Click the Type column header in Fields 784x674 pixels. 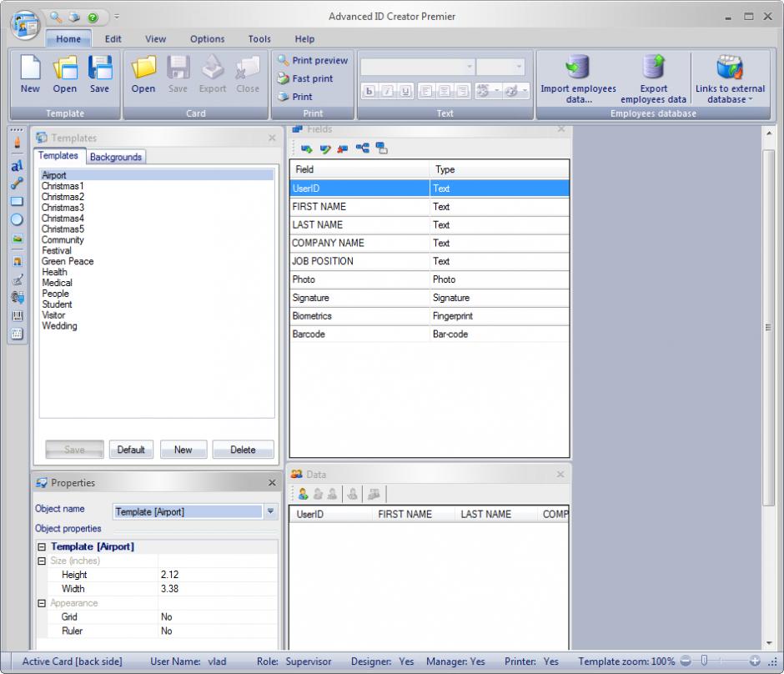(x=499, y=169)
